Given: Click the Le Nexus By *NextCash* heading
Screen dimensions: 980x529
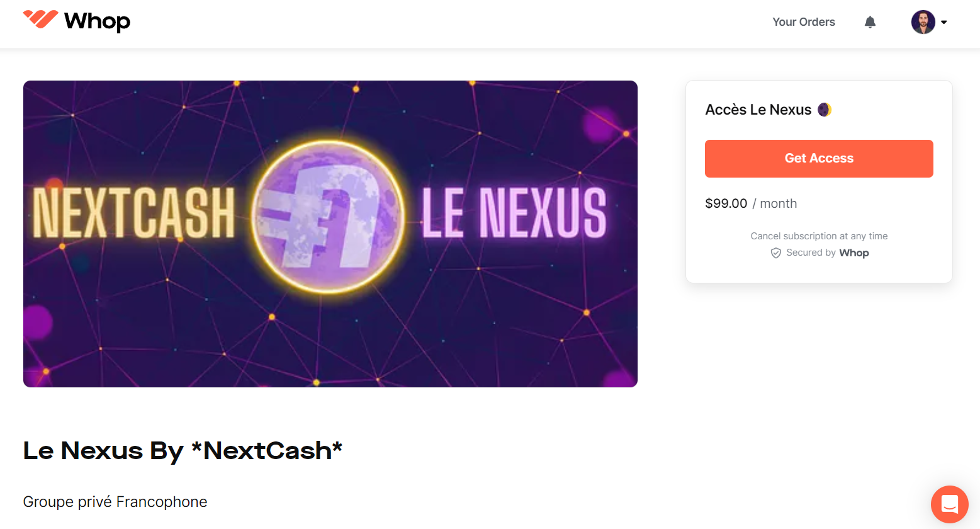Looking at the screenshot, I should [183, 451].
